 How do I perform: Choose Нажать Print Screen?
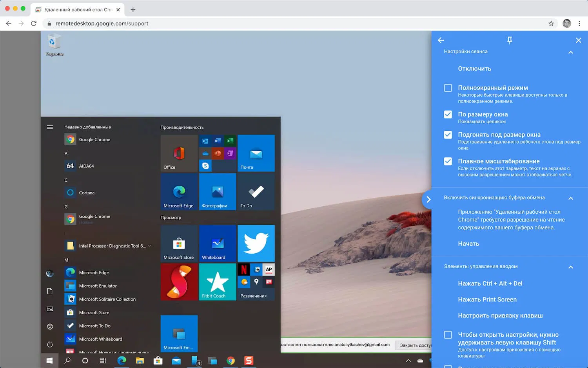point(487,299)
